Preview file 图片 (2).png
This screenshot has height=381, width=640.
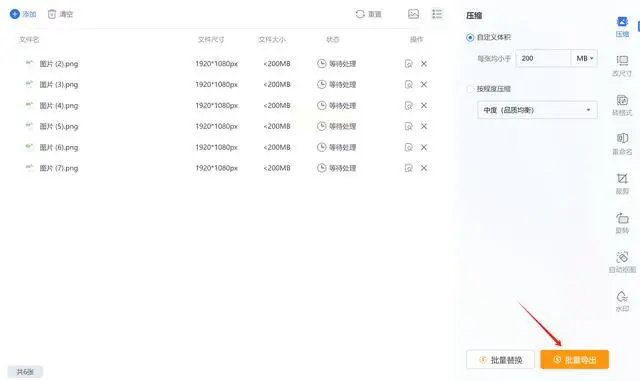[408, 64]
